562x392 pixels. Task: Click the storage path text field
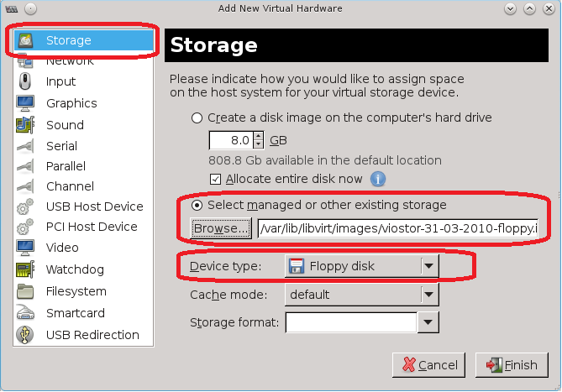[x=397, y=228]
